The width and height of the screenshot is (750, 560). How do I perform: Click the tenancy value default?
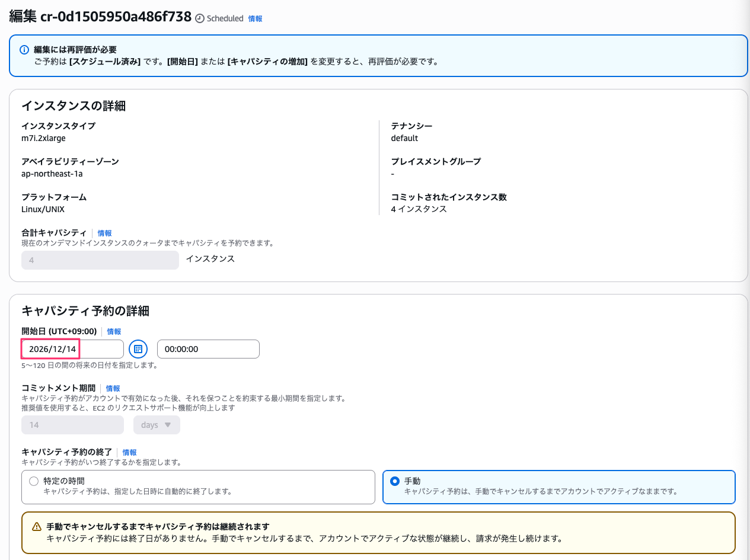click(x=404, y=138)
